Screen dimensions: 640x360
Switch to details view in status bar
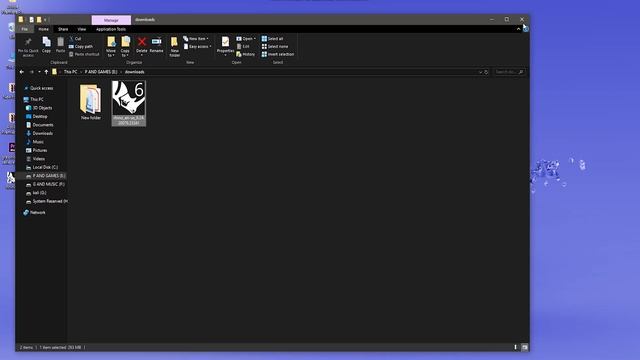516,347
